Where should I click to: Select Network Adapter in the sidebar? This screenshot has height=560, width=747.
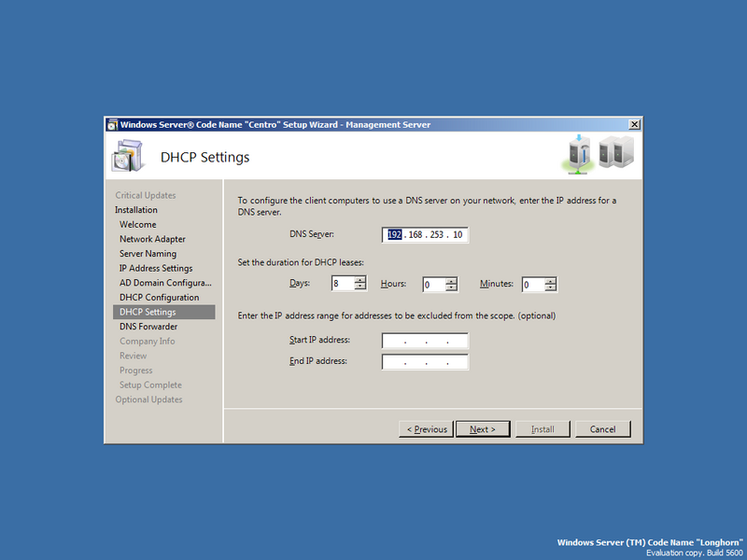click(155, 239)
